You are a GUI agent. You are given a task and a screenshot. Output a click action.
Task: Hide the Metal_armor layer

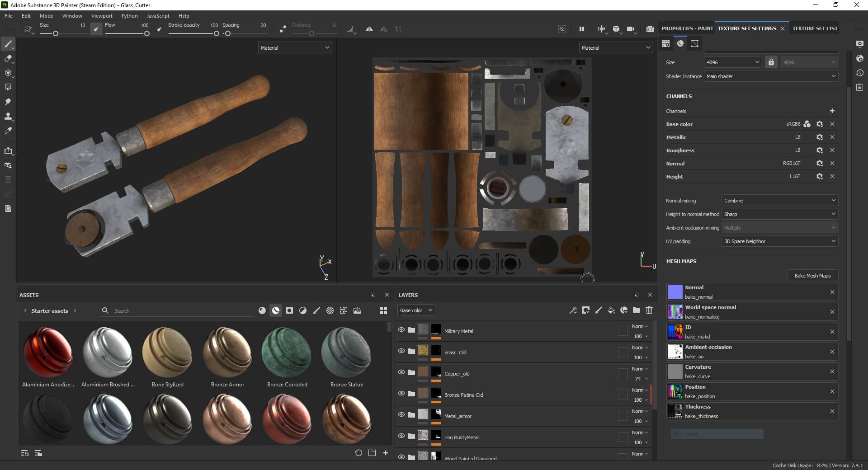coord(401,415)
